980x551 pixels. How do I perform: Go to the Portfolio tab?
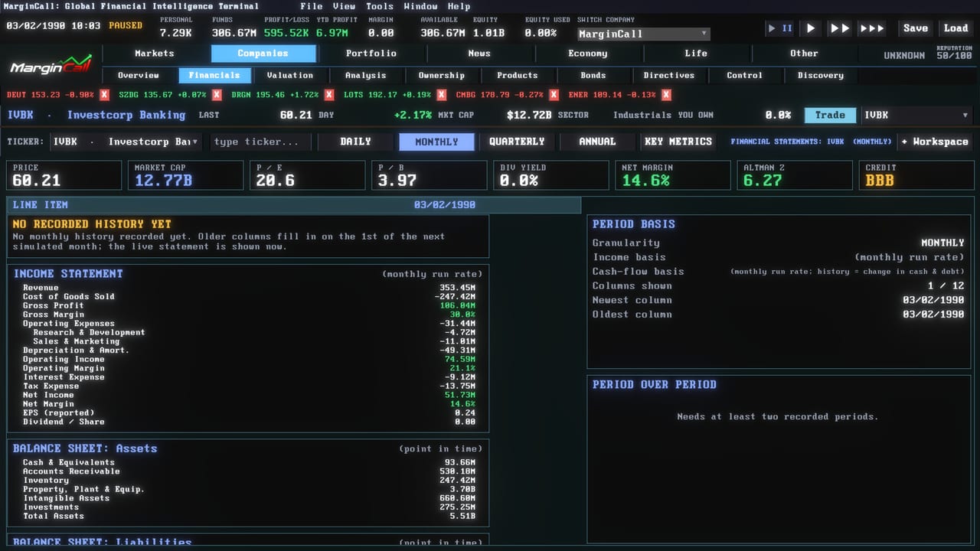(371, 54)
